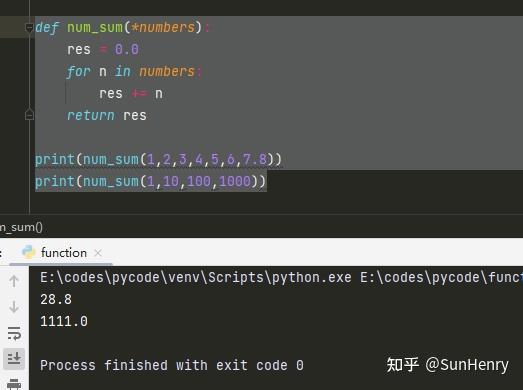Click the *numbers parameter in function signature

click(163, 27)
